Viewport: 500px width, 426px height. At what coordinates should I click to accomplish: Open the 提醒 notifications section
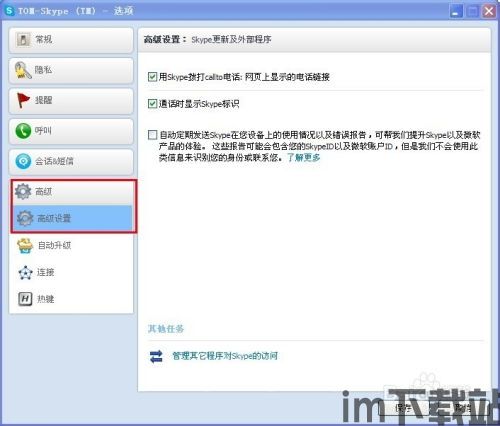coord(71,101)
